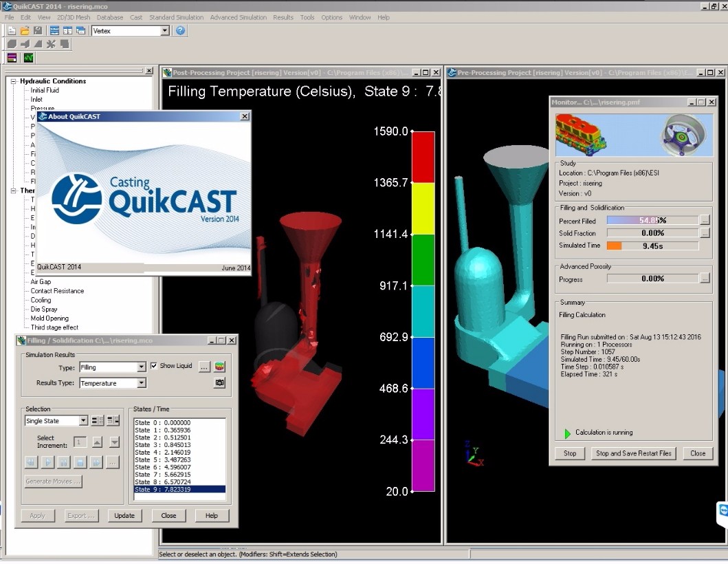Uncheck the Show Liquid checkbox

154,366
